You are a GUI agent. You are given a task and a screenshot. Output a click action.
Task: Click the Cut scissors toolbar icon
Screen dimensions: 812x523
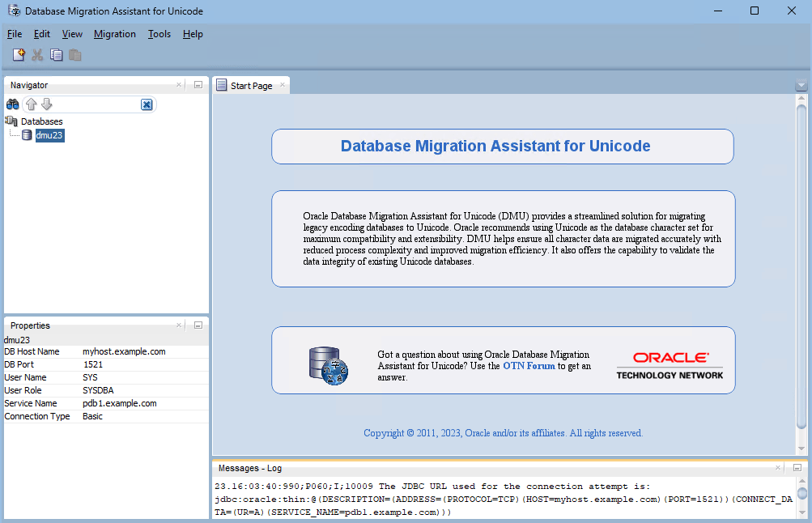pos(37,55)
